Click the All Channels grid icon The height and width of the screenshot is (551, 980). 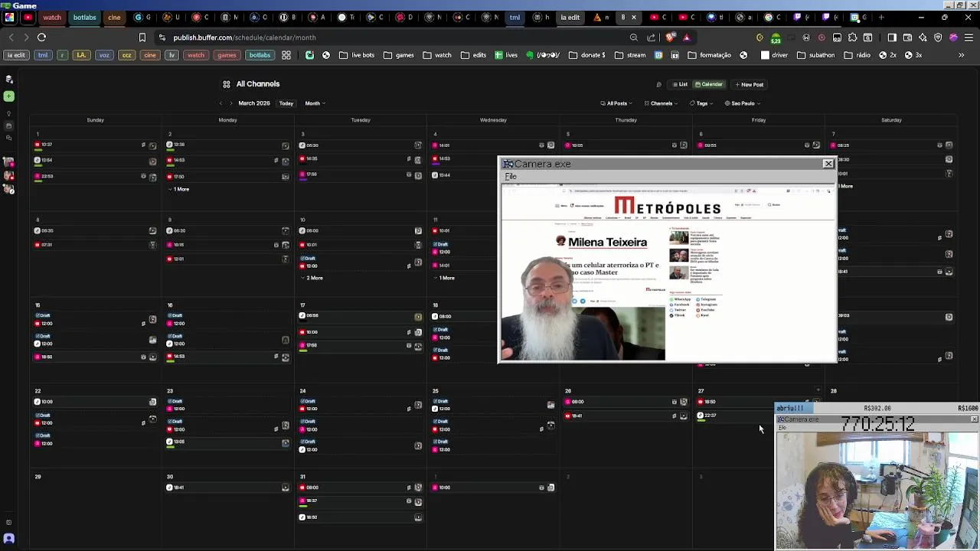pyautogui.click(x=227, y=84)
